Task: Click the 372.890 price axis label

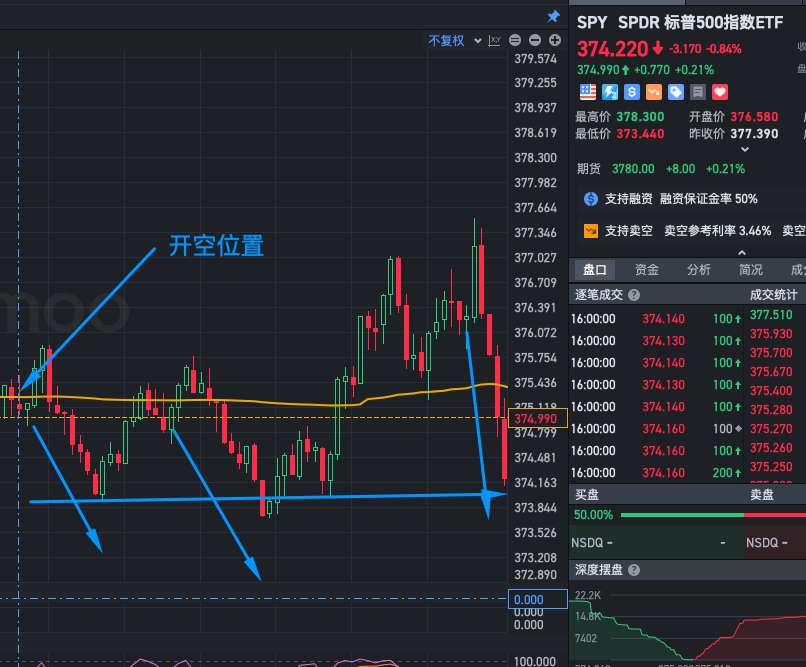Action: tap(536, 575)
